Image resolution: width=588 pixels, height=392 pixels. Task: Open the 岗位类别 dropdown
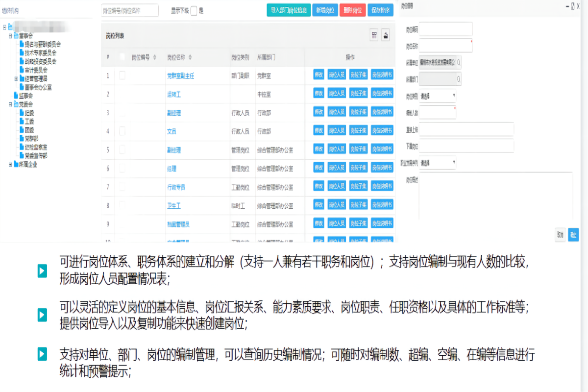click(x=438, y=96)
